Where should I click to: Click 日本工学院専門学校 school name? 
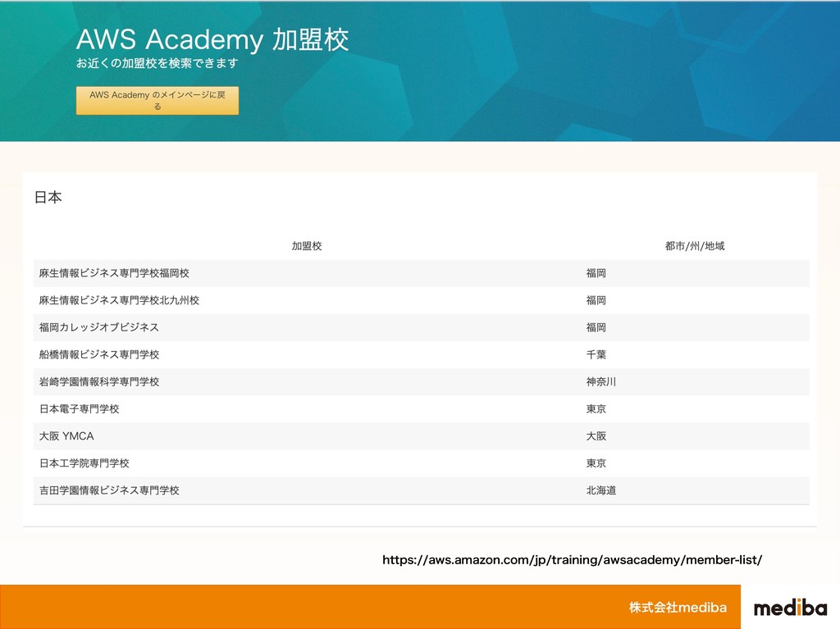[84, 463]
